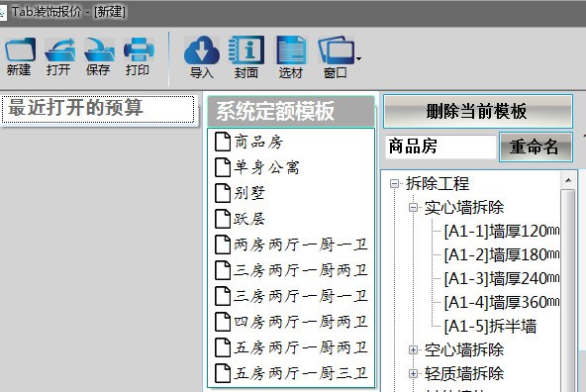Print with the 打印 printer icon
The image size is (586, 392).
[139, 49]
